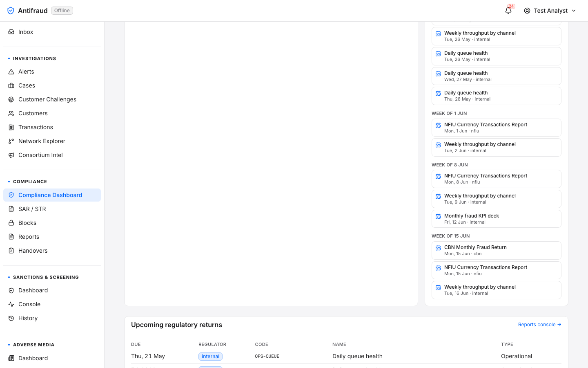Image resolution: width=588 pixels, height=368 pixels.
Task: Click the Customer Challenges fingerprint icon
Action: [11, 99]
